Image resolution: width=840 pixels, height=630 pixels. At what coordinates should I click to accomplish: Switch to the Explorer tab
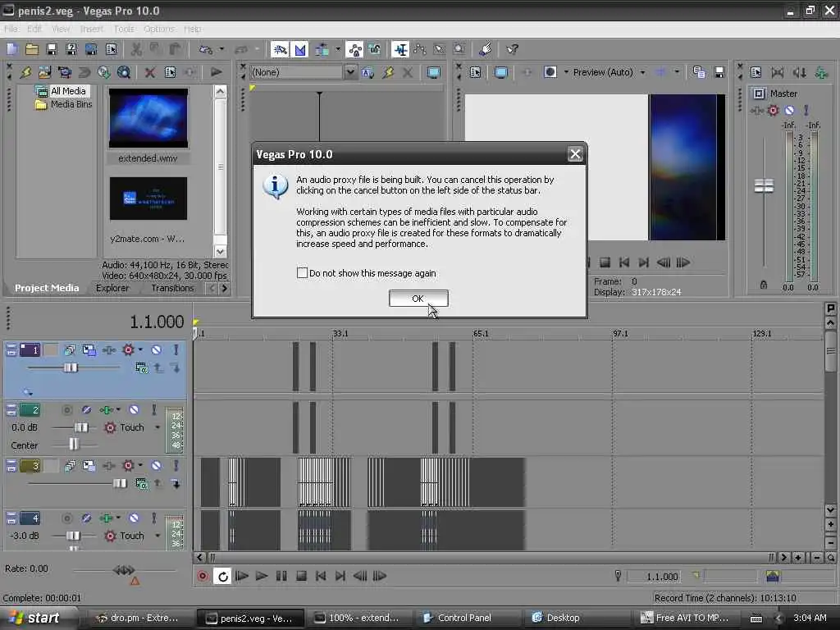tap(112, 288)
